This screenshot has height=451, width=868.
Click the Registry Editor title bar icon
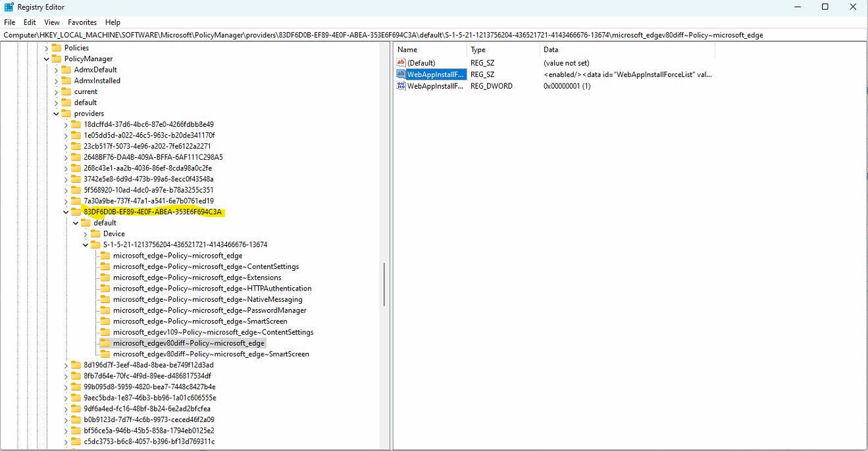point(9,7)
